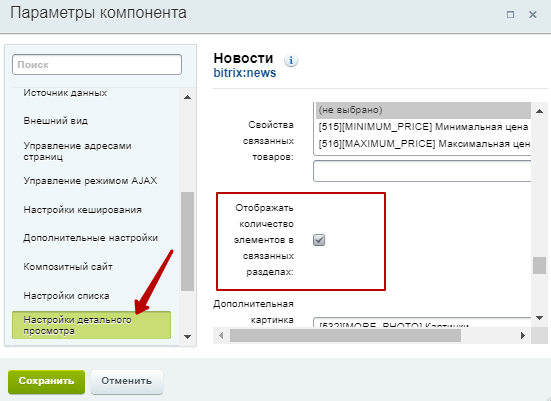Screen dimensions: 551x401
Task: Click the right panel scroll-up arrow
Action: point(539,111)
